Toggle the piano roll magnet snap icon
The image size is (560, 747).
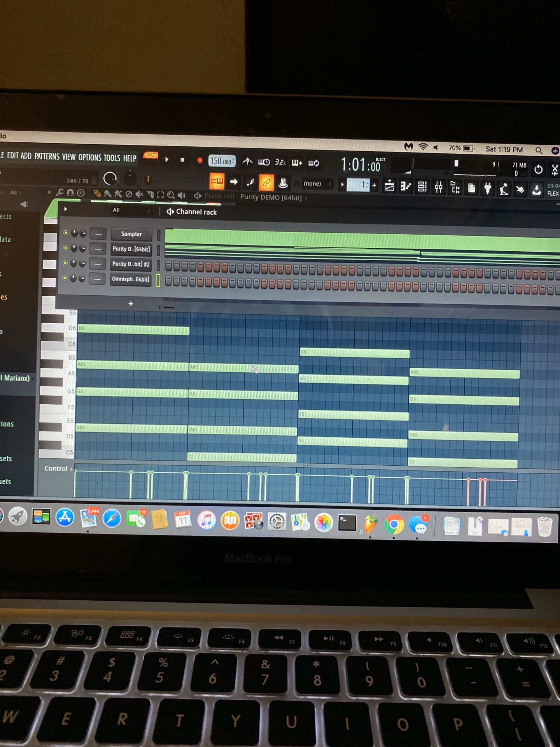coord(70,193)
